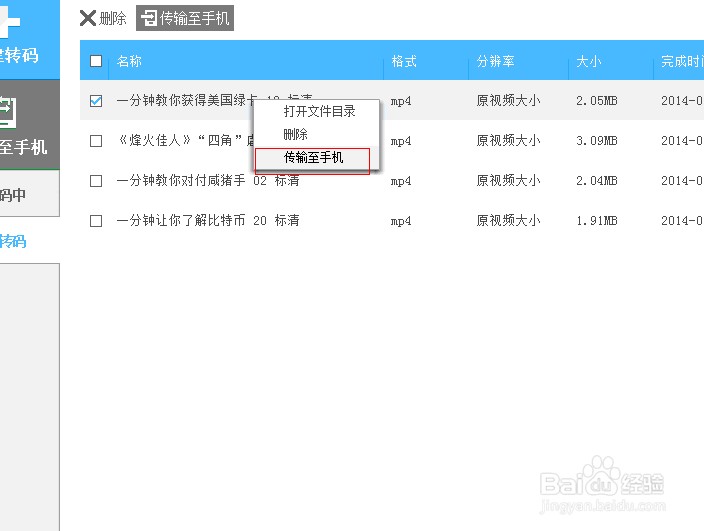This screenshot has height=531, width=704.
Task: Click 原视频大小 in the 3.09MB row
Action: (x=508, y=141)
